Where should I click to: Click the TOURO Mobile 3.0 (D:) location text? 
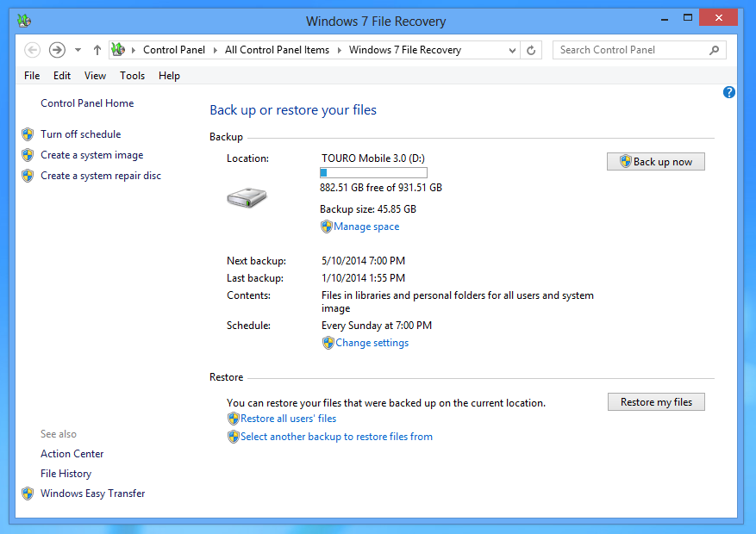tap(373, 158)
